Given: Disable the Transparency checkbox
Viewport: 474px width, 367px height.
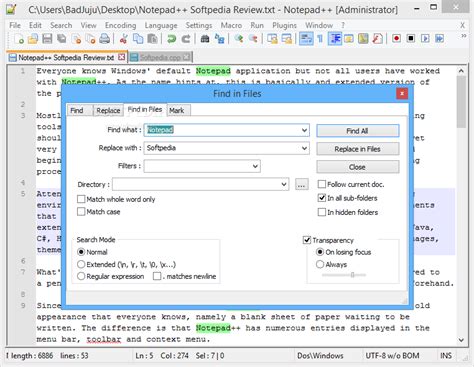Looking at the screenshot, I should 307,240.
